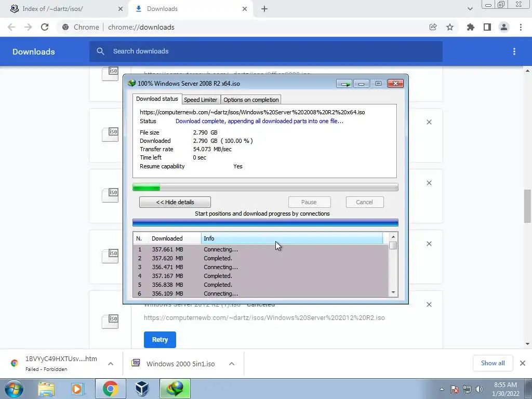Open the Windows Server 2012 R2.iso URL link
532x399 pixels.
264,318
